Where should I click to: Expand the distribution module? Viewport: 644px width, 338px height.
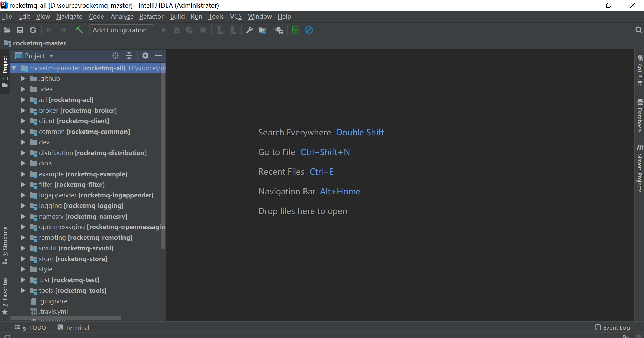(x=23, y=153)
